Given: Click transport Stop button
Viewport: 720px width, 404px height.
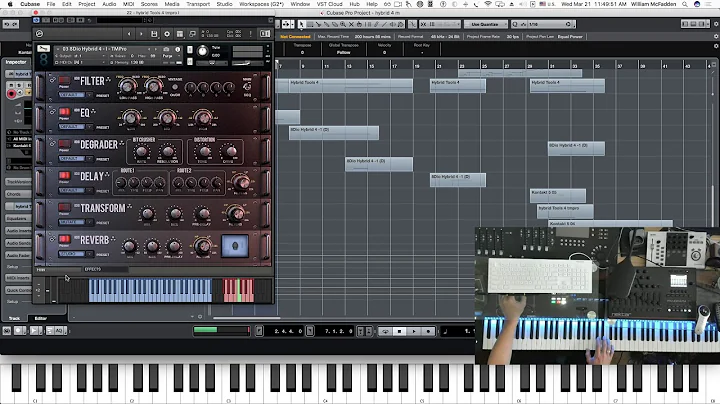Looking at the screenshot, I should pos(399,331).
